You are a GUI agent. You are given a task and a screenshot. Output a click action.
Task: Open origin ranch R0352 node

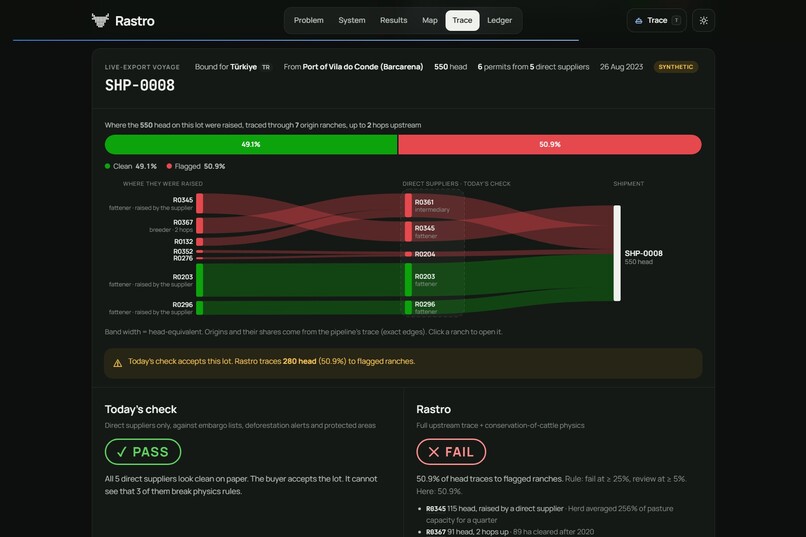point(199,251)
